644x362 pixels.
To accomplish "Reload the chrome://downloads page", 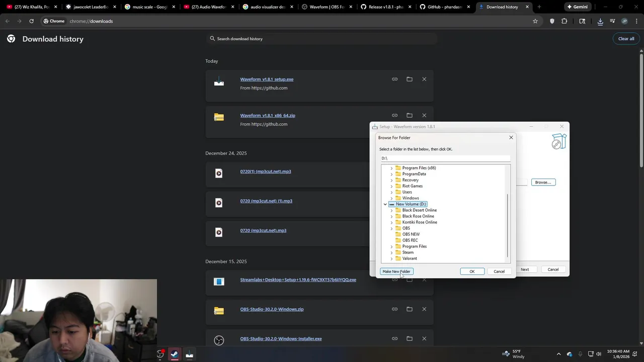I will [x=31, y=21].
